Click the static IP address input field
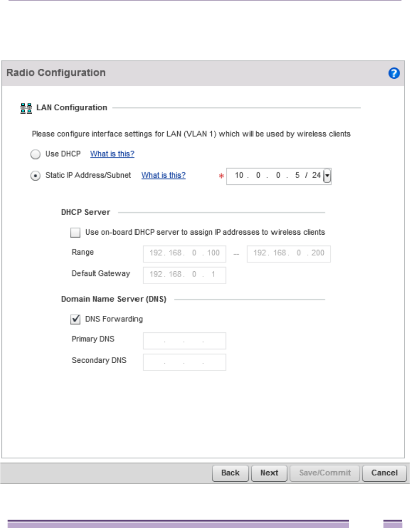Image resolution: width=410 pixels, height=532 pixels. pyautogui.click(x=274, y=176)
